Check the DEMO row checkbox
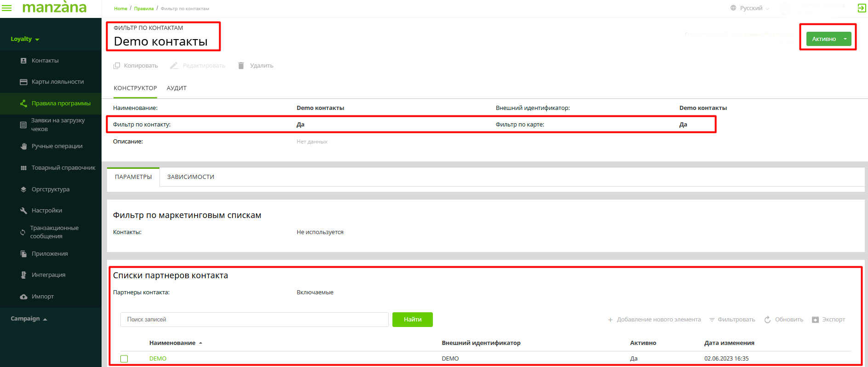 124,359
